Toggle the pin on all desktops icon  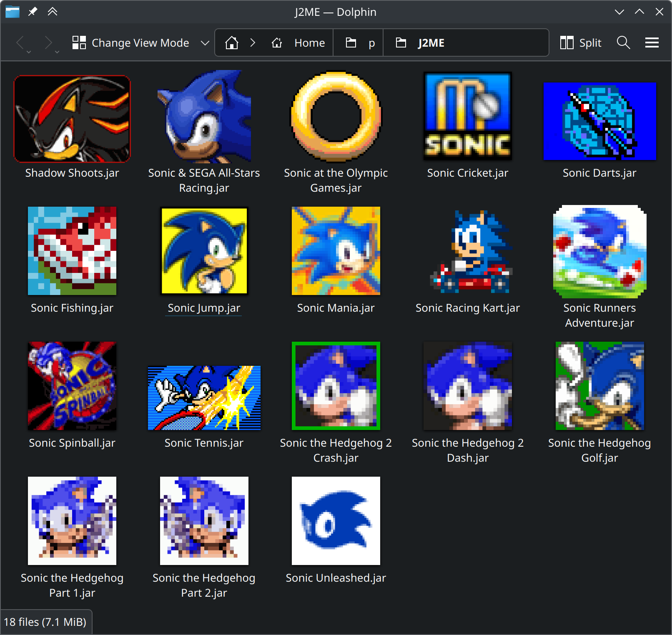(x=32, y=12)
